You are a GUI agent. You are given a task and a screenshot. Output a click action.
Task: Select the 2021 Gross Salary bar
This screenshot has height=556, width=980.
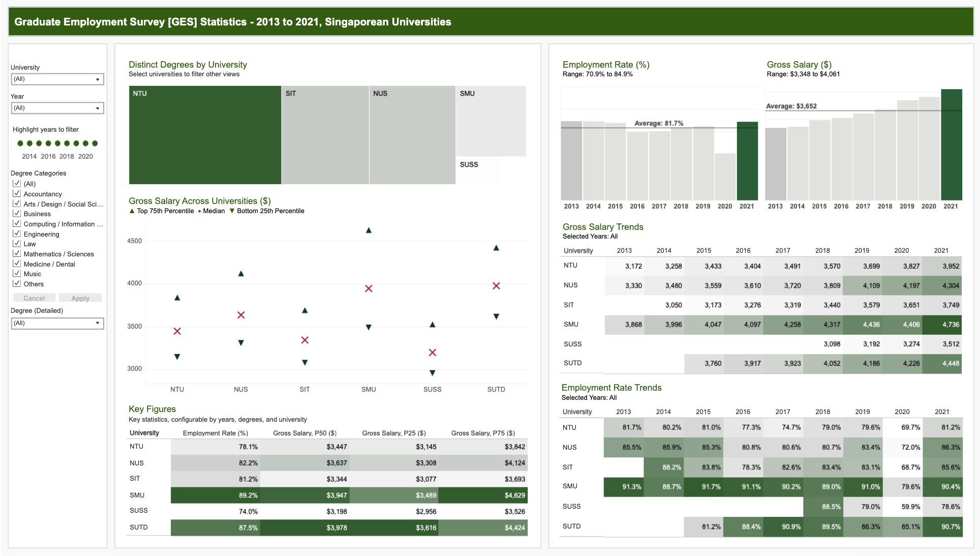pos(952,144)
